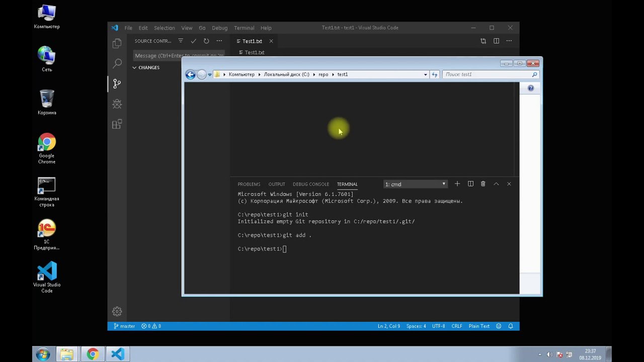Screen dimensions: 644x362
Task: Select the TERMINAL panel tab
Action: pos(347,185)
